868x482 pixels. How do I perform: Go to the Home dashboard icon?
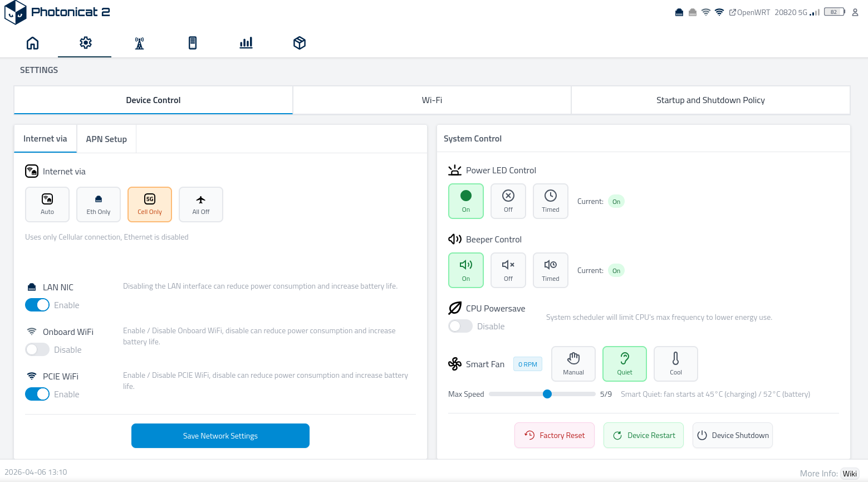[x=33, y=43]
